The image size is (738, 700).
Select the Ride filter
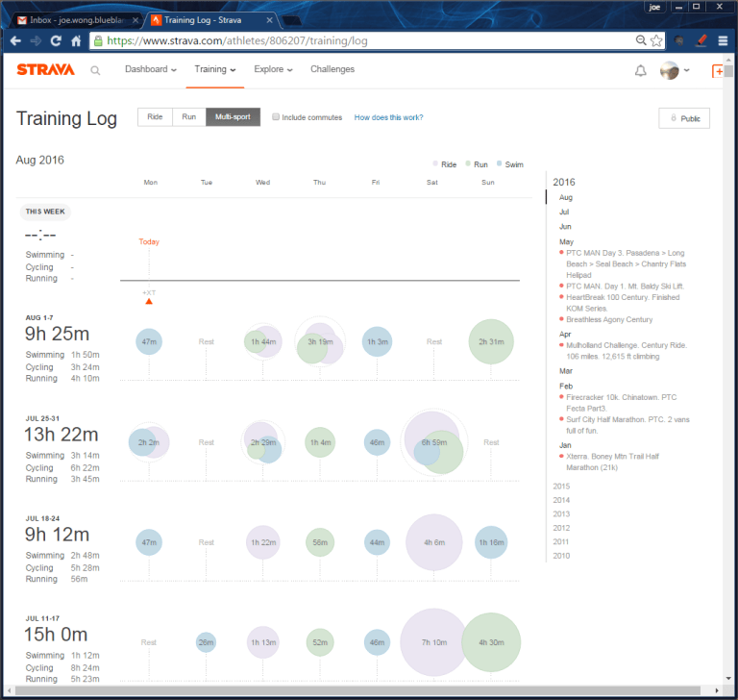point(155,116)
